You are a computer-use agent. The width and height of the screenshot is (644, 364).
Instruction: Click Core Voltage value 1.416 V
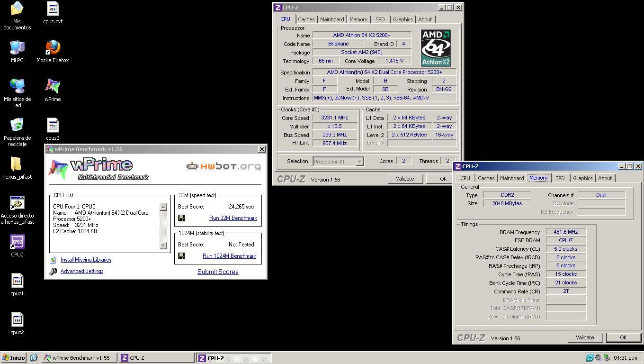(394, 61)
